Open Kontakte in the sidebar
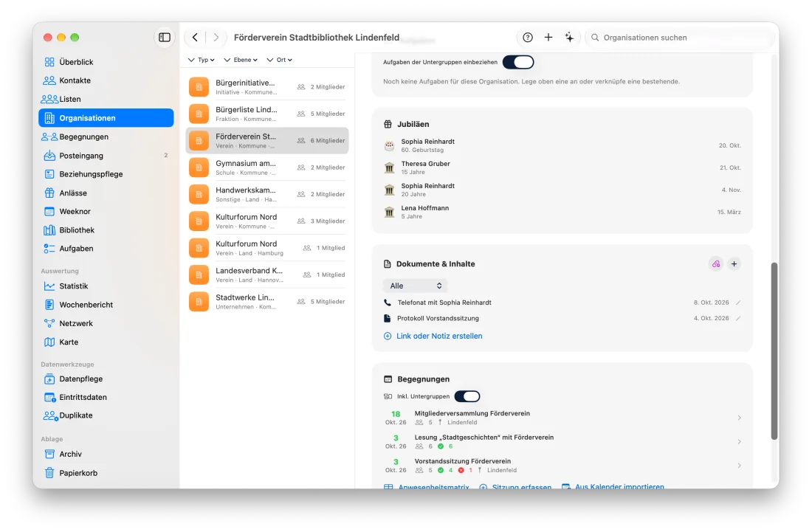The height and width of the screenshot is (532, 812). [x=106, y=80]
